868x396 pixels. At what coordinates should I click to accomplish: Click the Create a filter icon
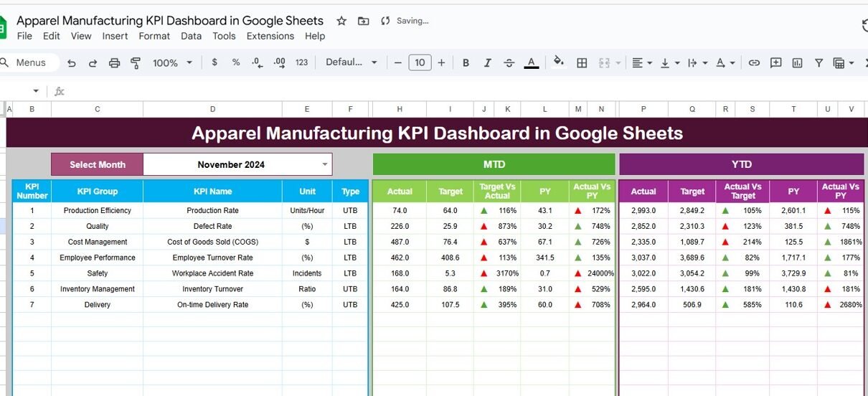[819, 62]
